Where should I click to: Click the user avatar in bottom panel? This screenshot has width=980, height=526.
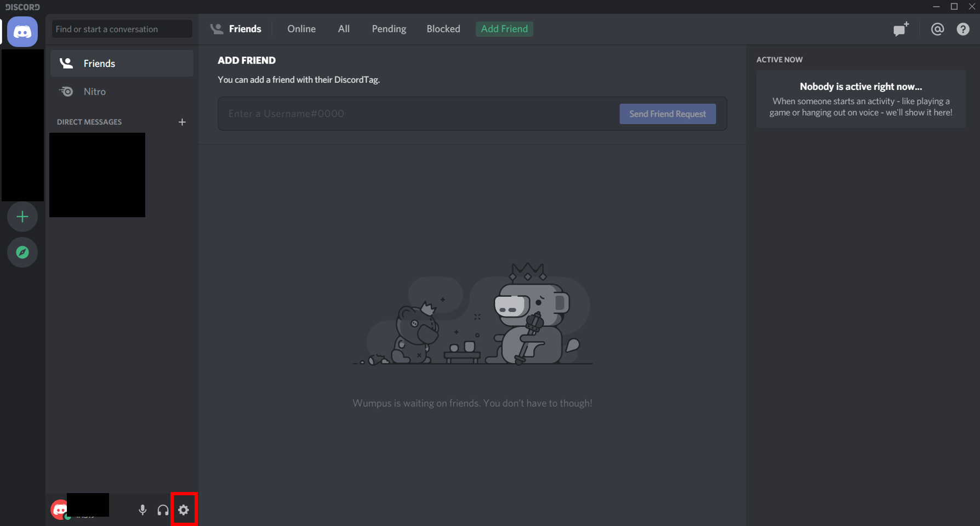click(x=59, y=510)
